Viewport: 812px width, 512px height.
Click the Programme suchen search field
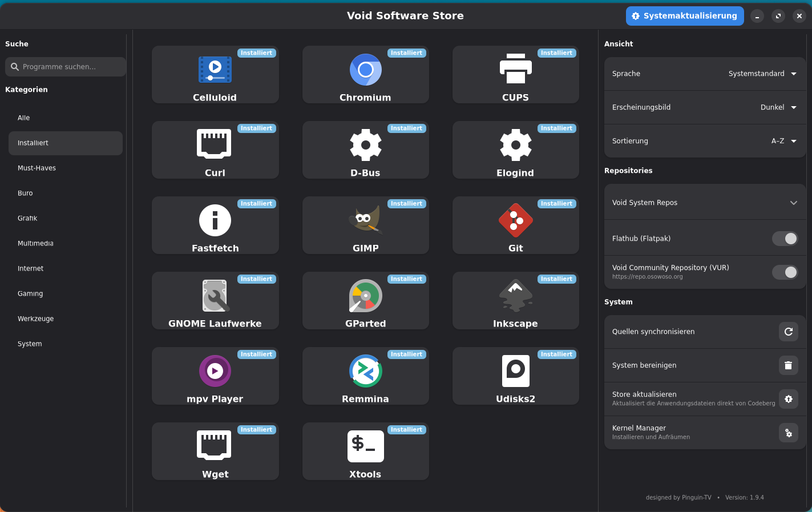pyautogui.click(x=66, y=67)
